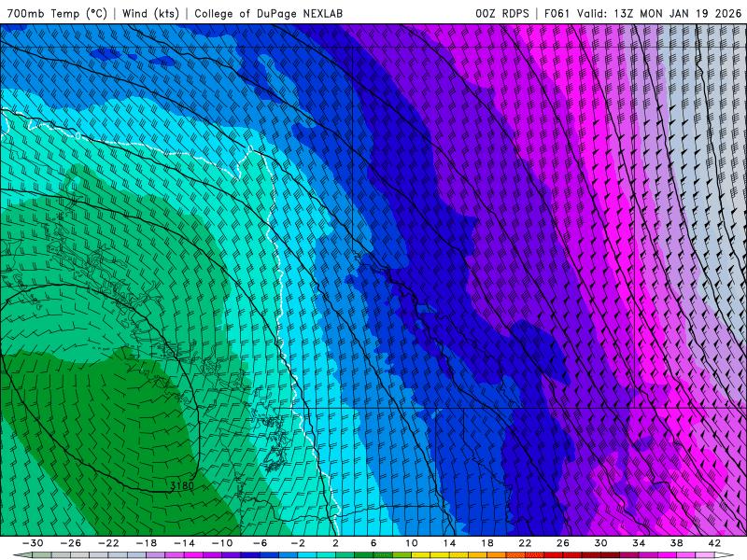Click the "26" color scale value

click(563, 543)
